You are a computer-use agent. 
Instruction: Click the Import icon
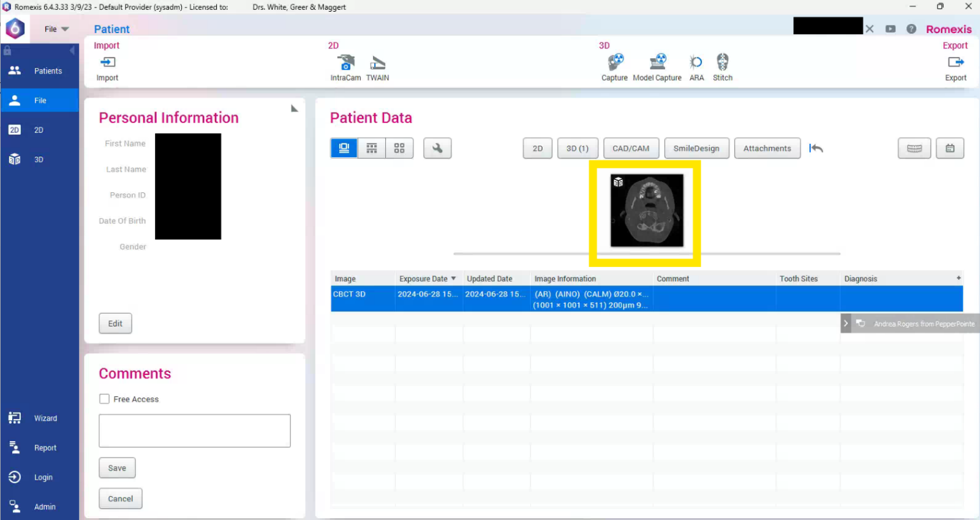(107, 62)
